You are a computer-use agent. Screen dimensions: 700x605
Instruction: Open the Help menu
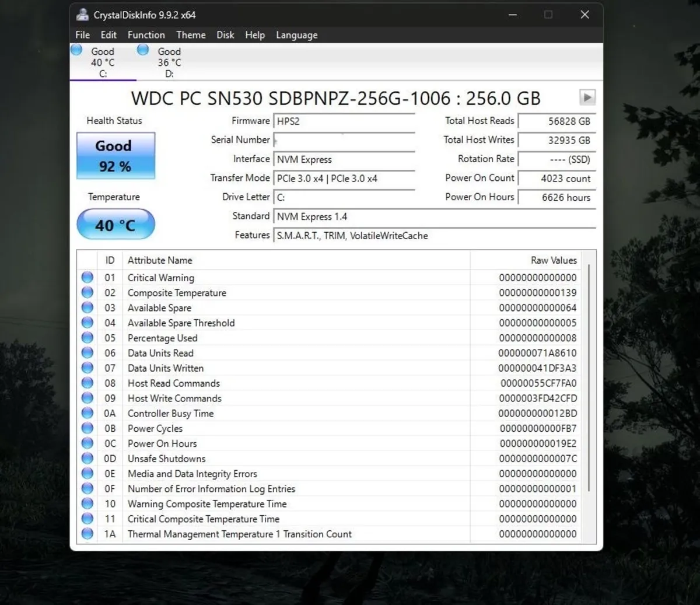(255, 35)
